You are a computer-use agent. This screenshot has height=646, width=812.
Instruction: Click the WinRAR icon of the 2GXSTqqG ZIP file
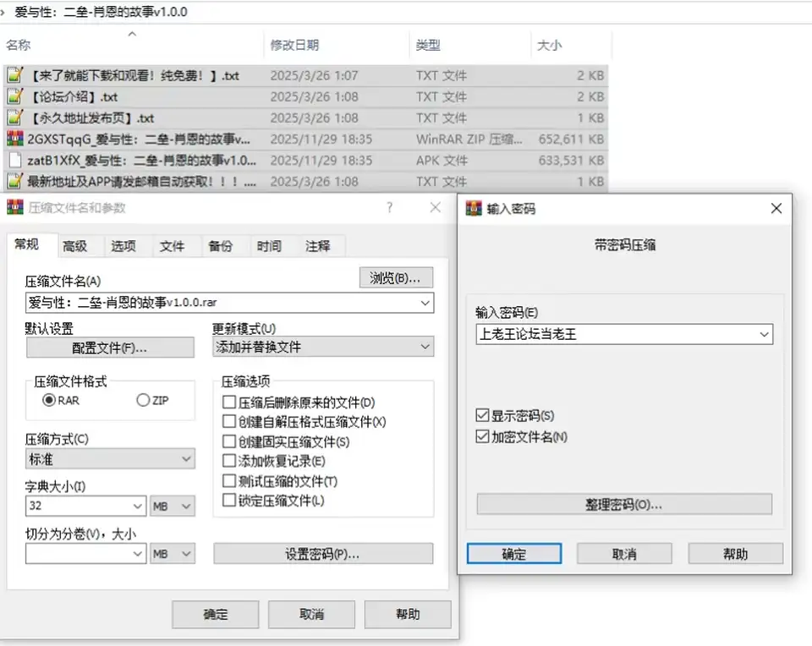click(x=15, y=139)
